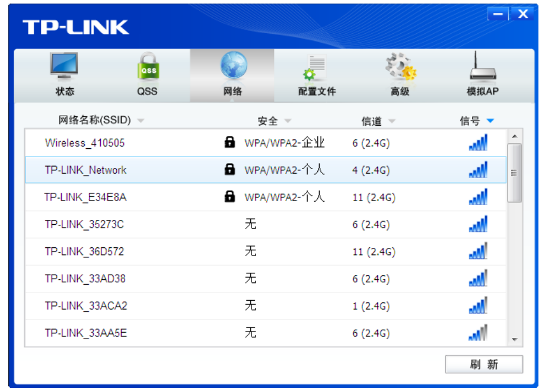The height and width of the screenshot is (392, 542).
Task: Click the scrollbar down arrow
Action: tap(515, 340)
